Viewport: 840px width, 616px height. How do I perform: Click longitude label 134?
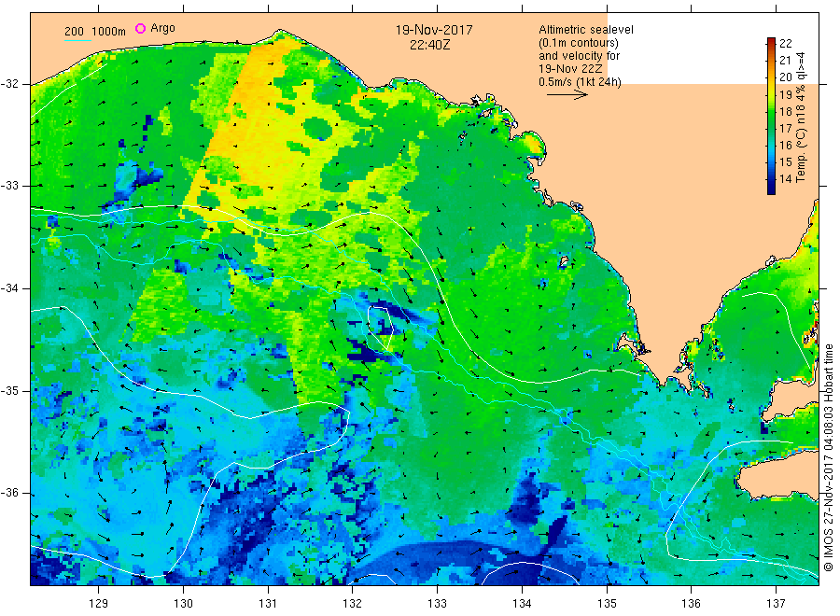click(x=522, y=604)
